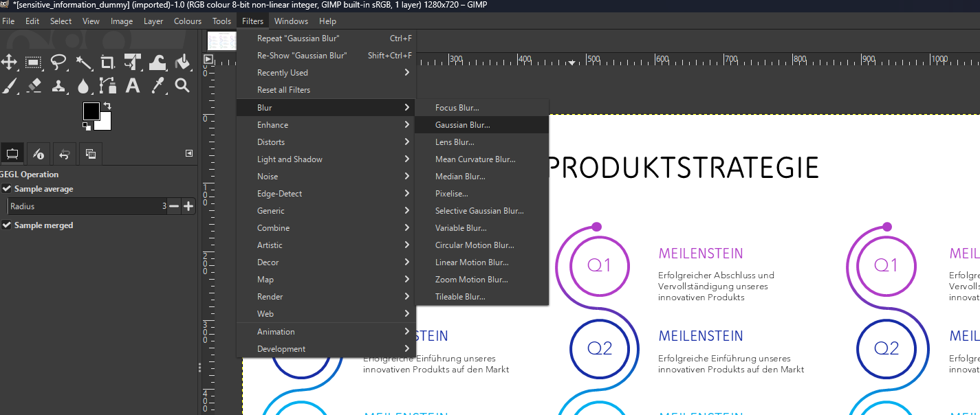Select the Rectangle Select tool
This screenshot has width=980, height=415.
(x=33, y=63)
